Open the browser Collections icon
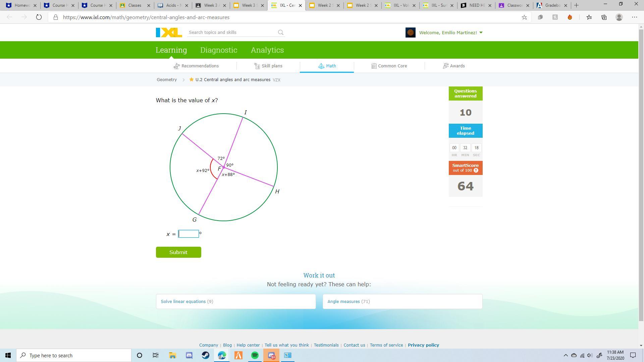 (604, 17)
